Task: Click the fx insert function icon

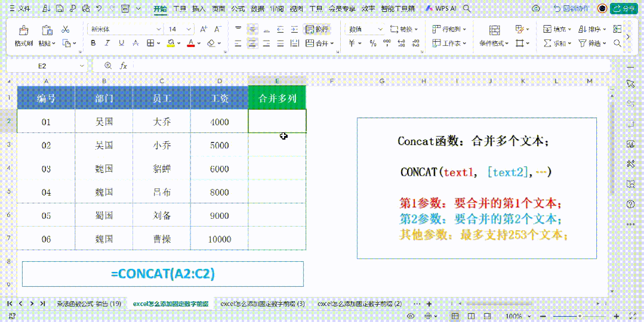Action: pos(123,66)
